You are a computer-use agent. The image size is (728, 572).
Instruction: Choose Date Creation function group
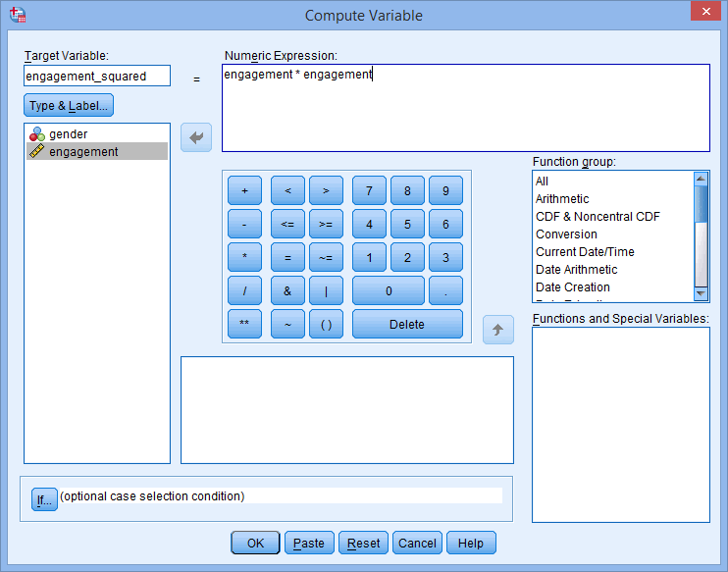(x=572, y=287)
